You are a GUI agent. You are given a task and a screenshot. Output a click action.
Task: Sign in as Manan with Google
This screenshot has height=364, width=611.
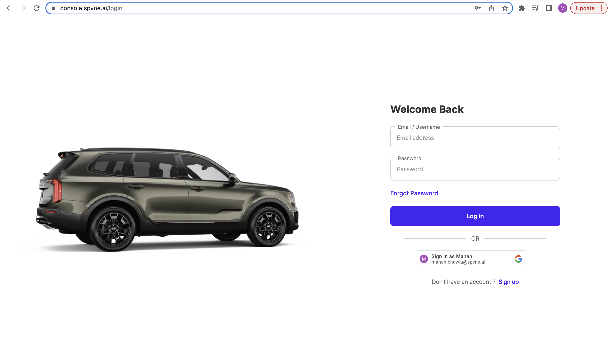point(471,259)
